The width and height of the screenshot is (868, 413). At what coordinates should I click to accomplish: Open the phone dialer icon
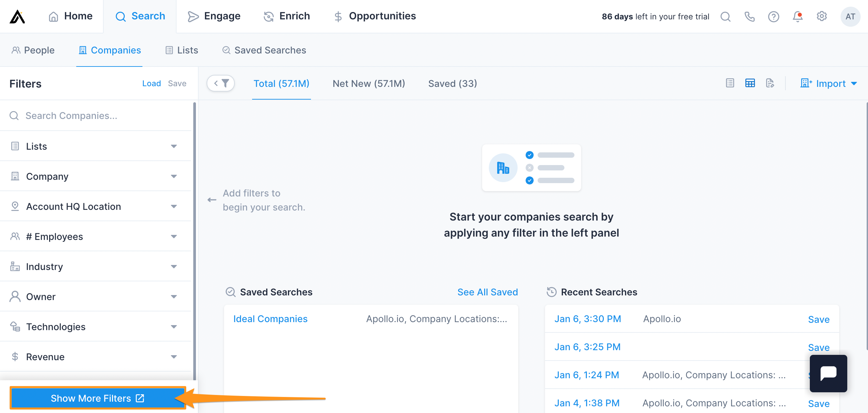(749, 16)
